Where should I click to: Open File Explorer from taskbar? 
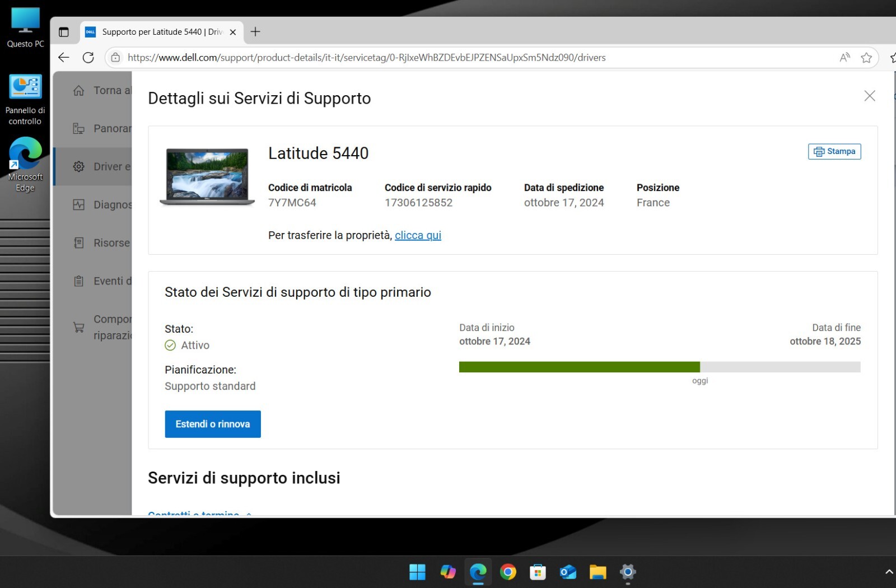(598, 572)
